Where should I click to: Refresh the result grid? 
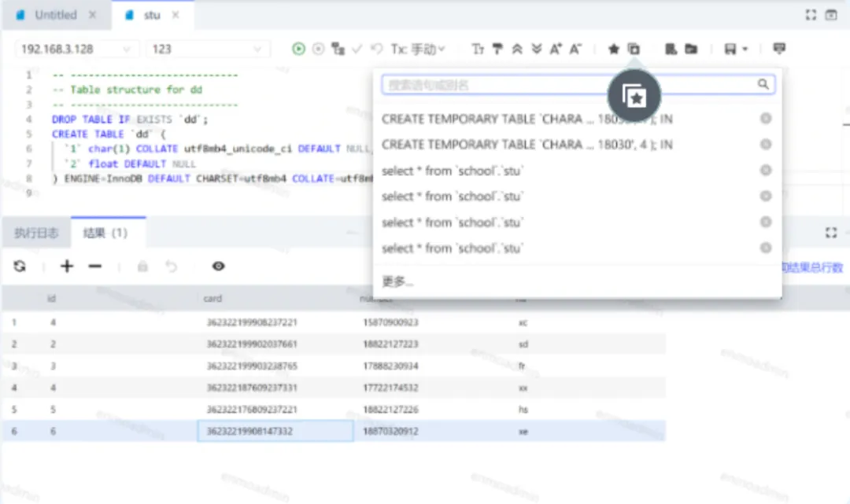tap(20, 267)
